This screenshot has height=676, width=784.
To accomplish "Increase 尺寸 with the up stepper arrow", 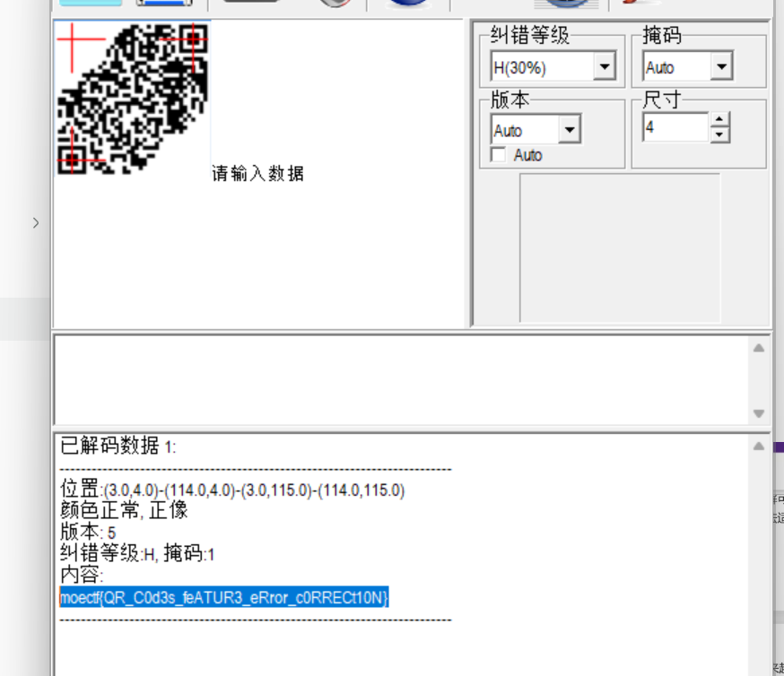I will pyautogui.click(x=719, y=120).
